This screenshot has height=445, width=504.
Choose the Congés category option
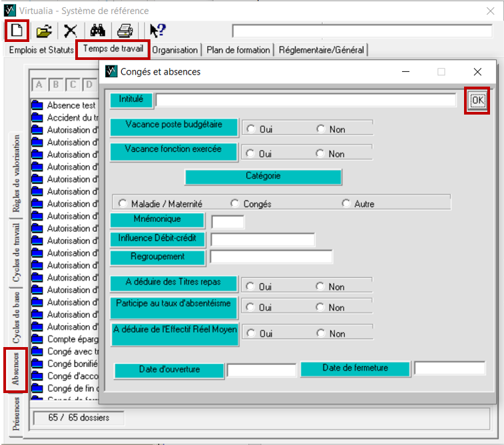pos(234,204)
